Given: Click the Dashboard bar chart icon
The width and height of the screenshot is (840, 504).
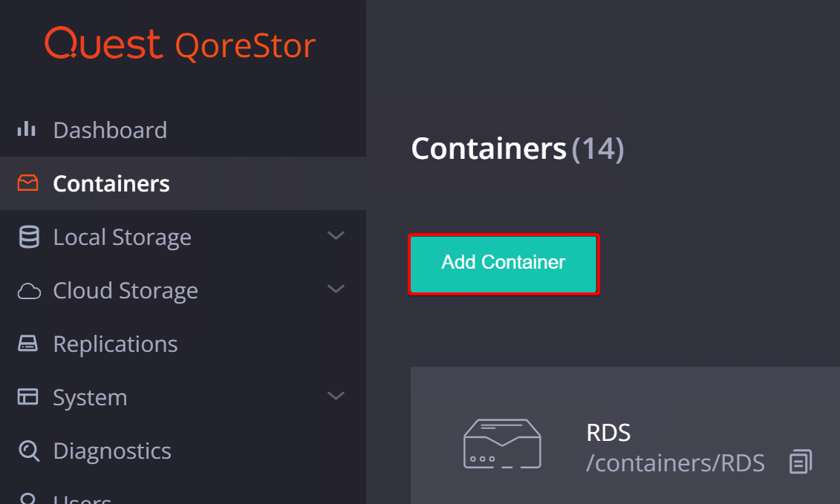Looking at the screenshot, I should point(27,130).
